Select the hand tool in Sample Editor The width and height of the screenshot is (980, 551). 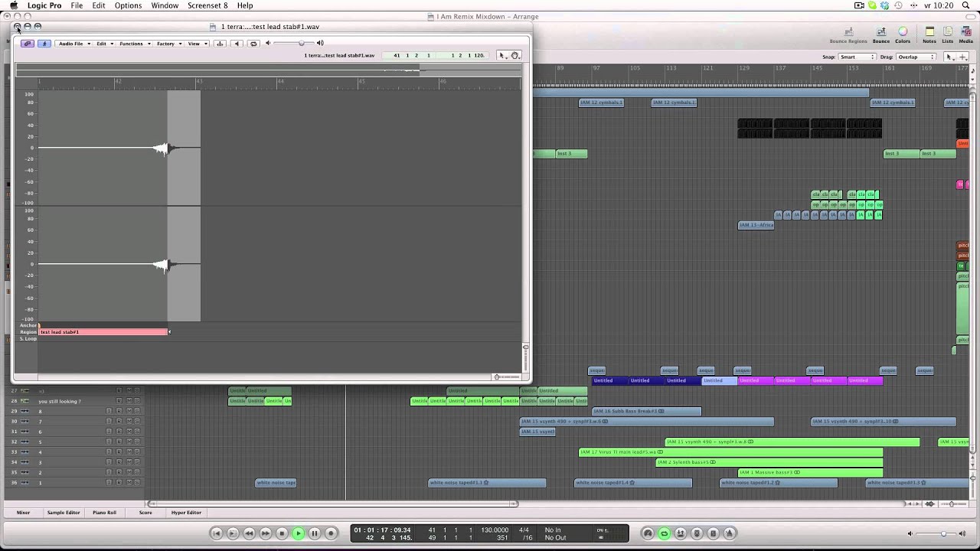515,55
